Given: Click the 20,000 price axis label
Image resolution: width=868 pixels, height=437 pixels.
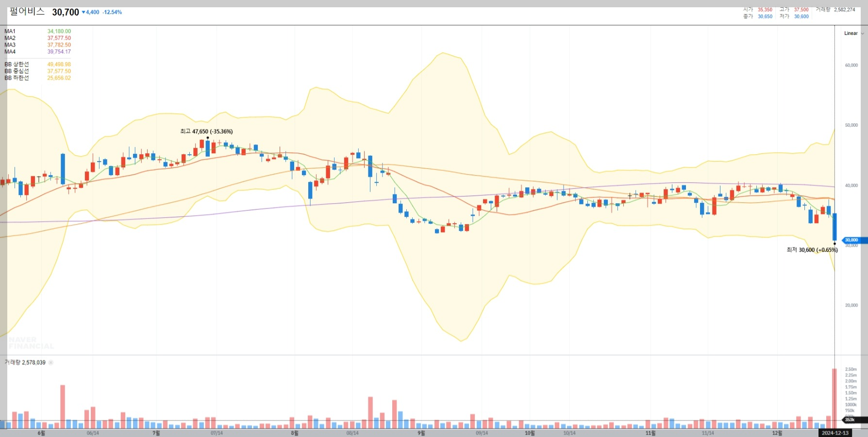Looking at the screenshot, I should tap(851, 305).
